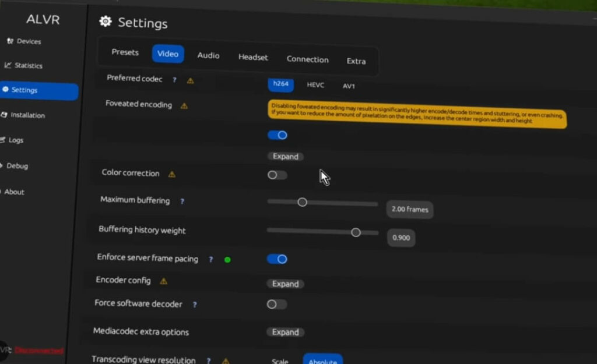Click the warning icon next to Encoder config
Screen dimensions: 597x364
click(163, 281)
